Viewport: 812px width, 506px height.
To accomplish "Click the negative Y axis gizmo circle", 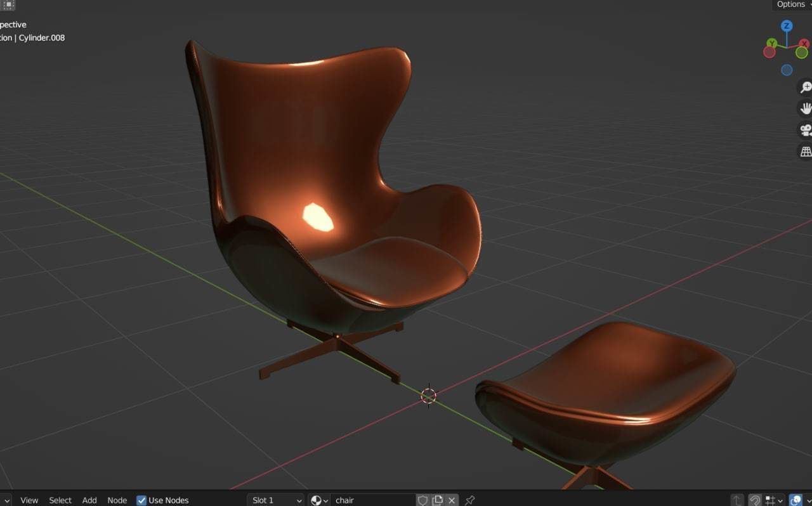I will (802, 53).
